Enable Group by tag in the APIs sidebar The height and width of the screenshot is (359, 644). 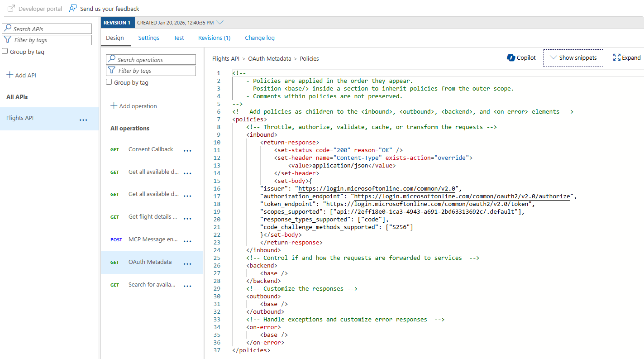(4, 52)
